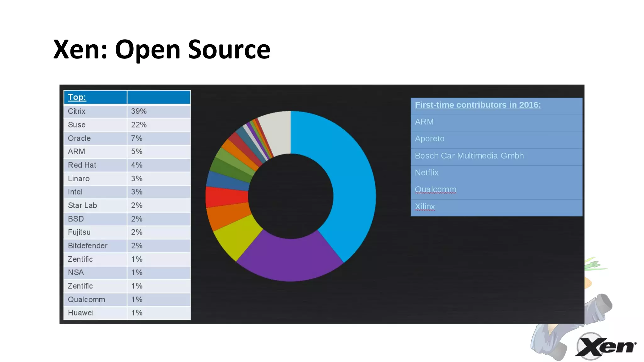
Task: Select the '39%' value cell
Action: tap(159, 111)
